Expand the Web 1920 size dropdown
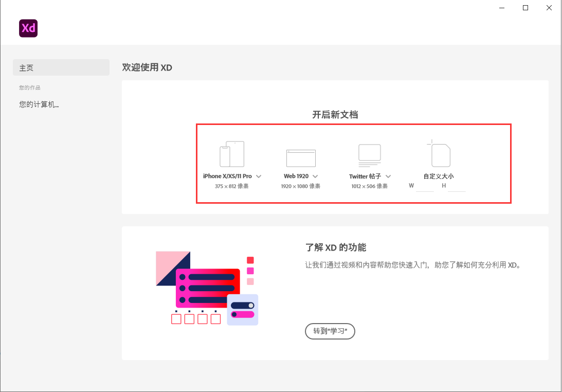This screenshot has width=562, height=392. pos(315,176)
